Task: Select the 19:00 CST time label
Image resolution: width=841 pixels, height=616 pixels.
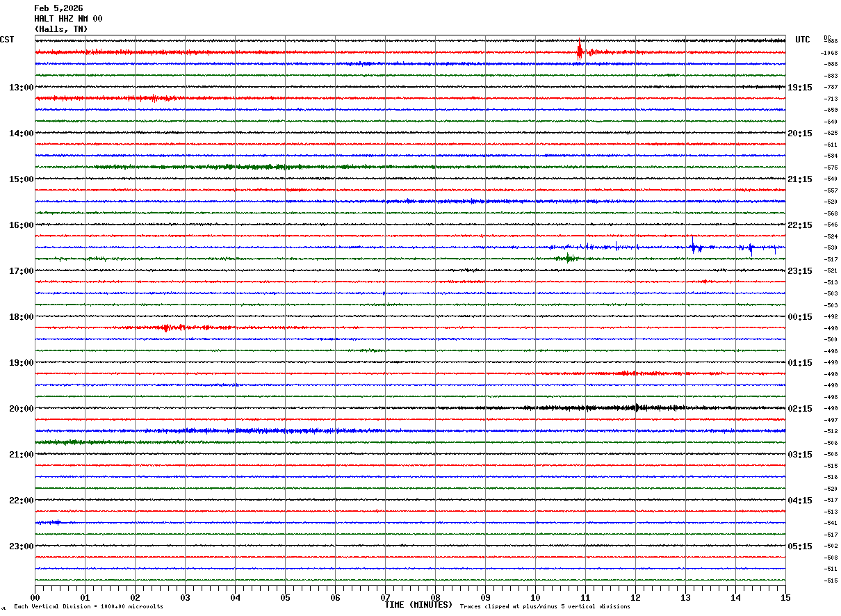Action: (x=21, y=363)
